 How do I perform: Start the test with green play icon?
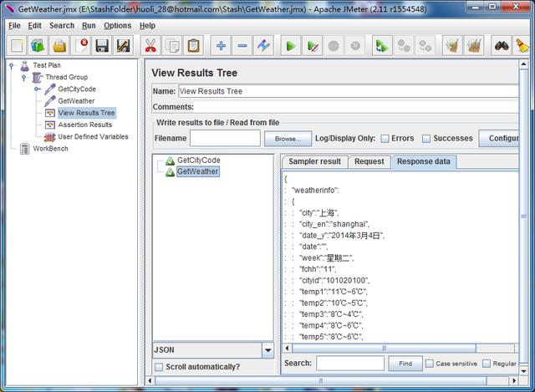(291, 45)
